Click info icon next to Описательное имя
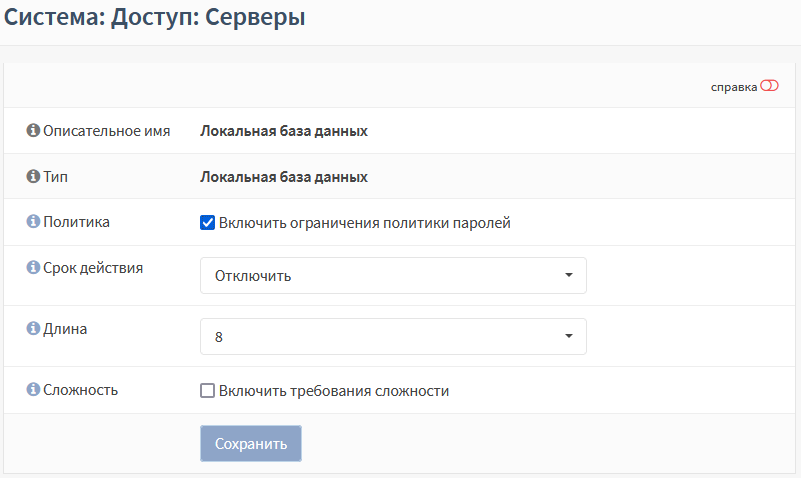The width and height of the screenshot is (801, 478). coord(33,131)
